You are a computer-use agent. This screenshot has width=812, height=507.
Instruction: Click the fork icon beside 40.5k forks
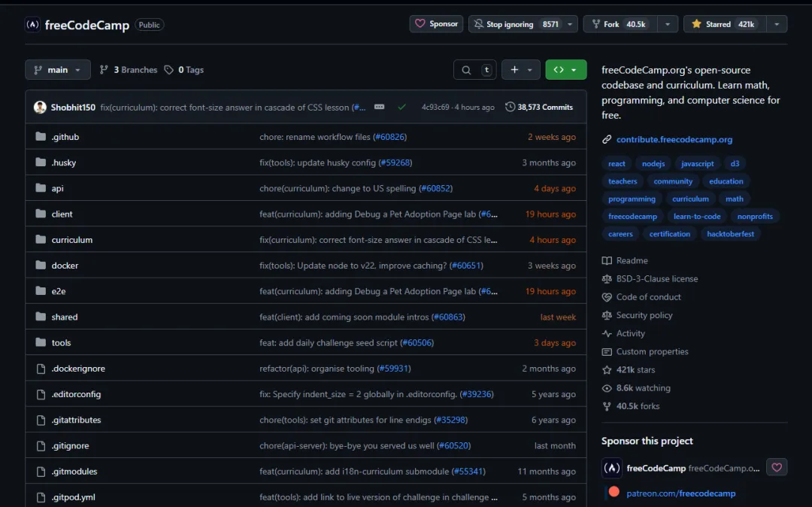[x=607, y=406]
